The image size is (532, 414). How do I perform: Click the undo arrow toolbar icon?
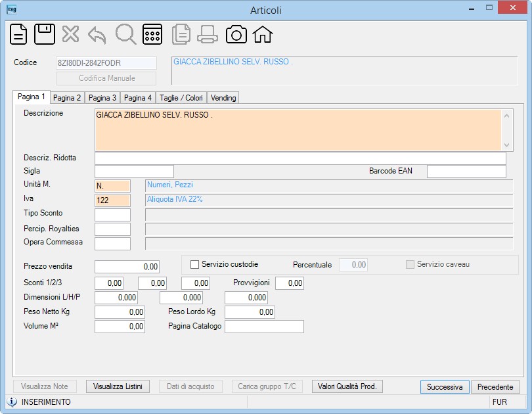(97, 35)
